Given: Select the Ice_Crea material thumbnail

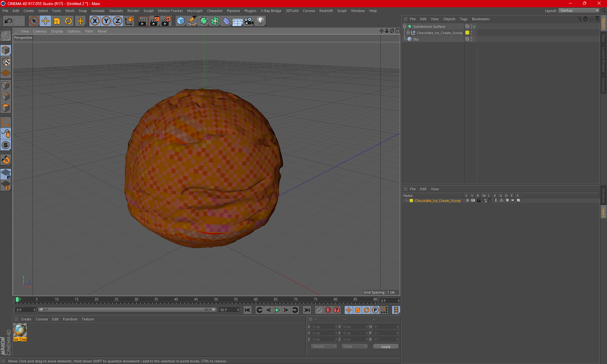Looking at the screenshot, I should pos(20,331).
